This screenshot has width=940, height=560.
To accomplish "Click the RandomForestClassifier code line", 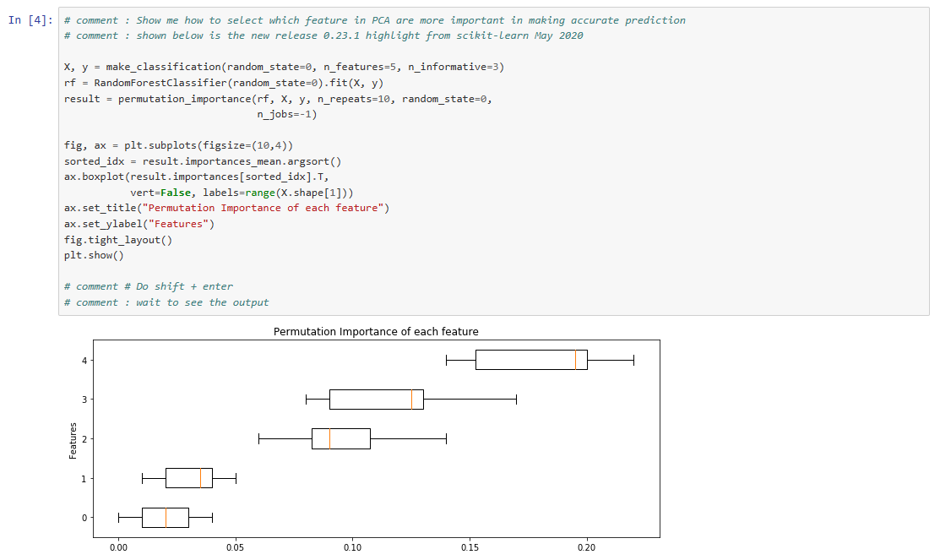I will tap(224, 83).
